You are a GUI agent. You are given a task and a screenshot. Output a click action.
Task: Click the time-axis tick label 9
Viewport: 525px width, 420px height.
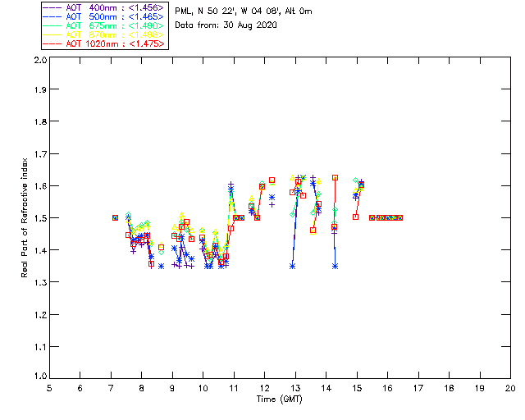pyautogui.click(x=172, y=388)
